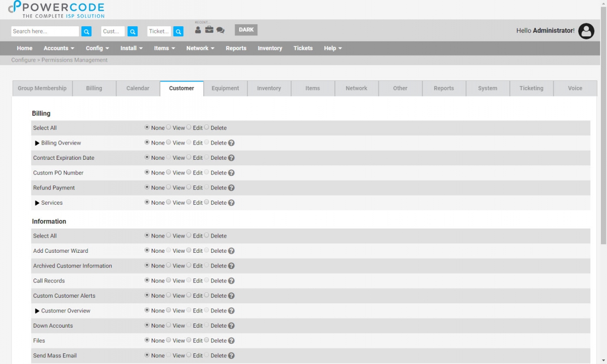Switch to the Equipment tab

[x=225, y=88]
